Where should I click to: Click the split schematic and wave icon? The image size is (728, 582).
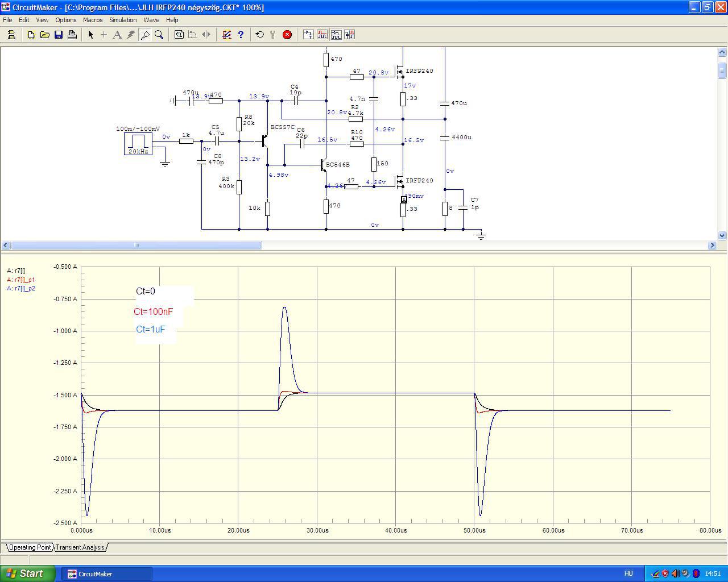pyautogui.click(x=336, y=35)
